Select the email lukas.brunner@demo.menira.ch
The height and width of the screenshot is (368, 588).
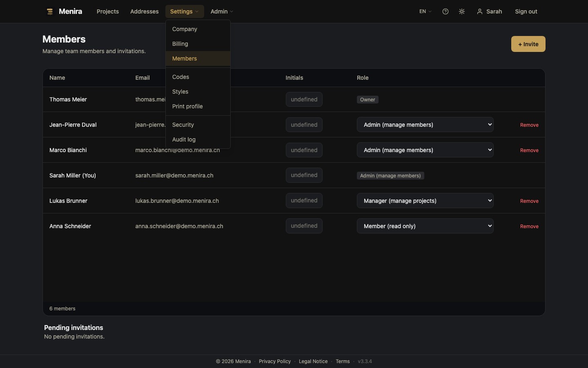[177, 201]
